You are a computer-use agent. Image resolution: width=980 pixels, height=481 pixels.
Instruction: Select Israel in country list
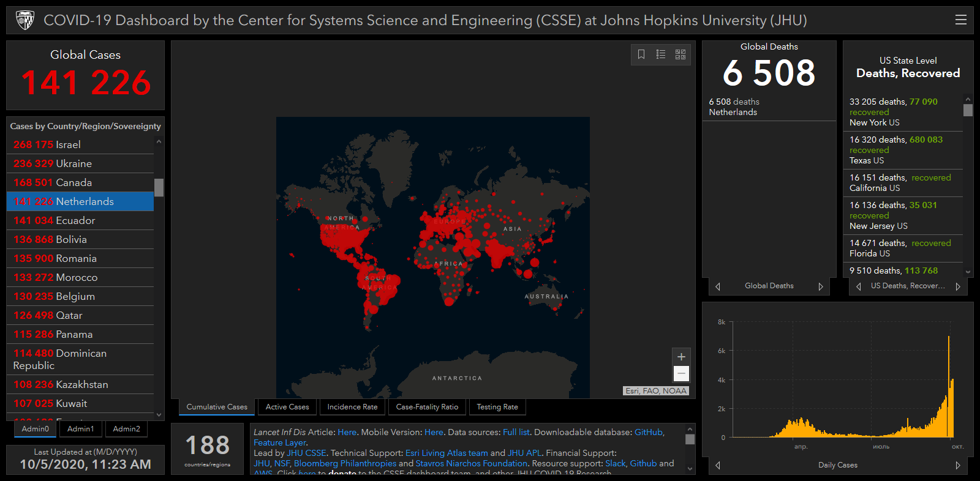click(80, 144)
